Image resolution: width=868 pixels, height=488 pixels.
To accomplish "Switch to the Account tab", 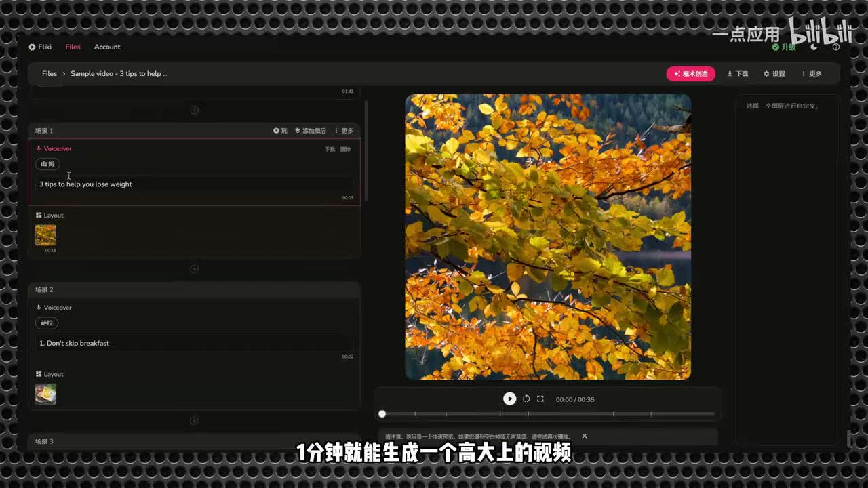I will pos(107,47).
